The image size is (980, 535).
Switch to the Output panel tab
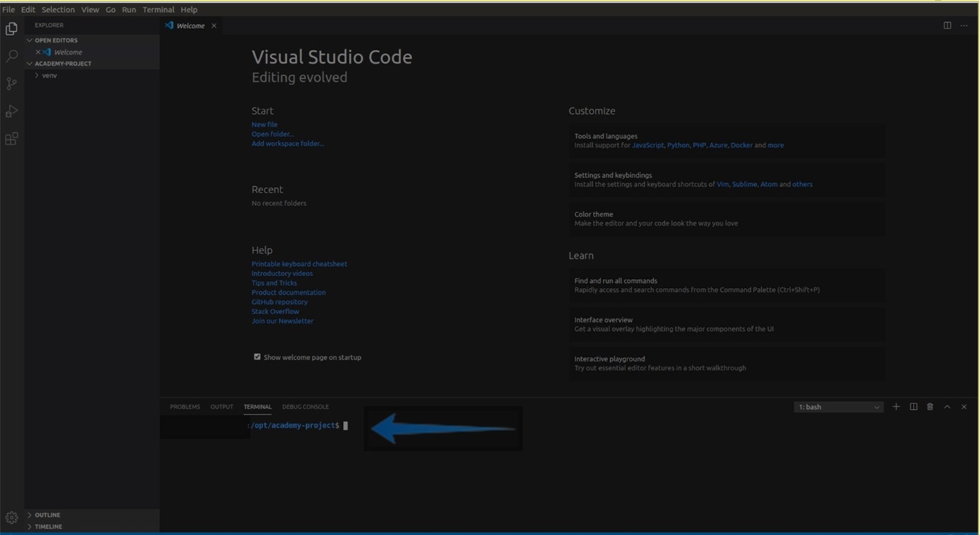[x=222, y=407]
